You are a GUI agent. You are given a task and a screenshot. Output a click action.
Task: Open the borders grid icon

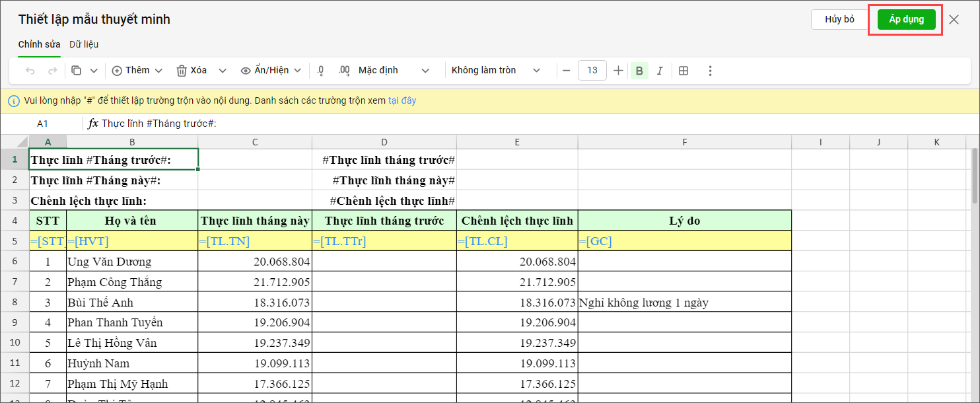(683, 71)
